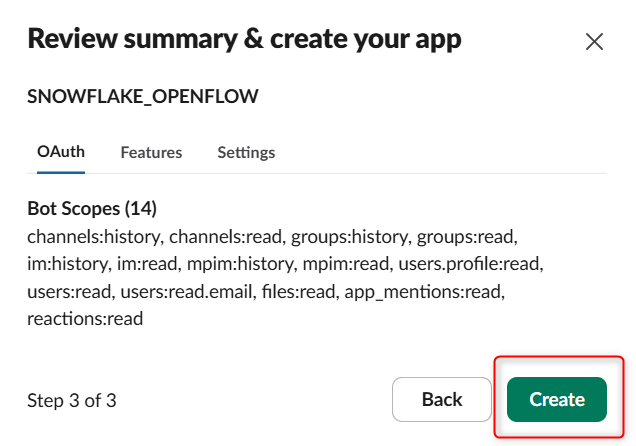Open the Features tab
636x446 pixels.
(151, 153)
